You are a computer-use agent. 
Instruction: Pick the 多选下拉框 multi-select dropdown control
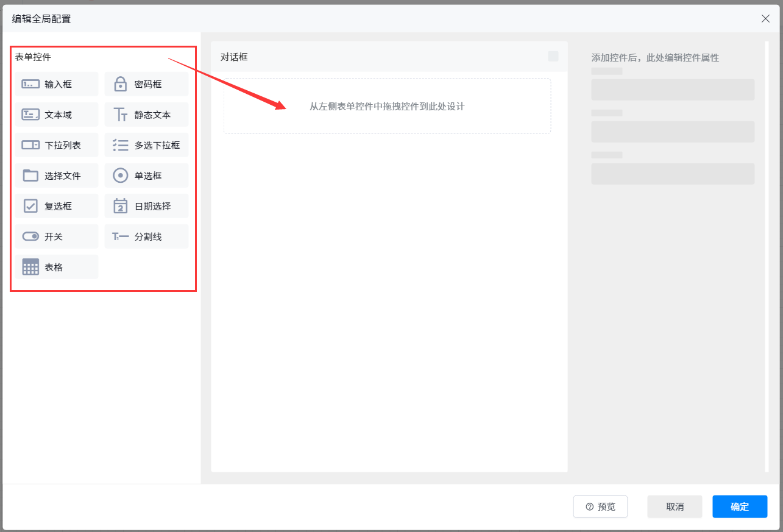146,145
